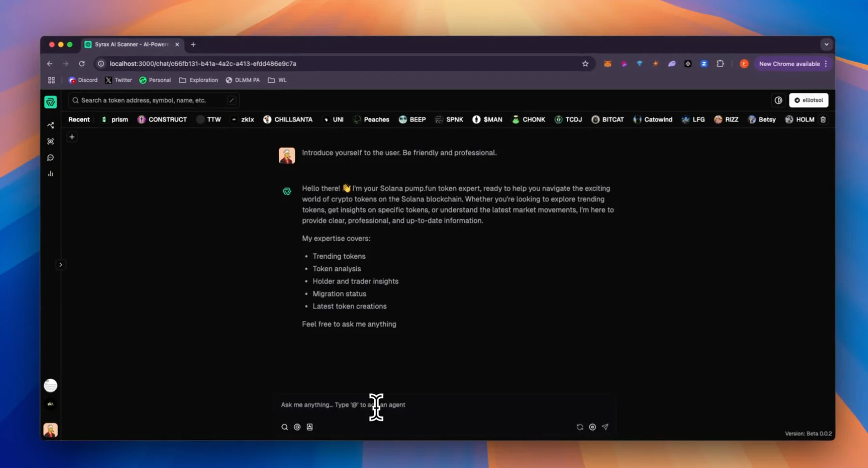Open the Chrome profile E avatar
This screenshot has height=468, width=868.
tap(744, 63)
